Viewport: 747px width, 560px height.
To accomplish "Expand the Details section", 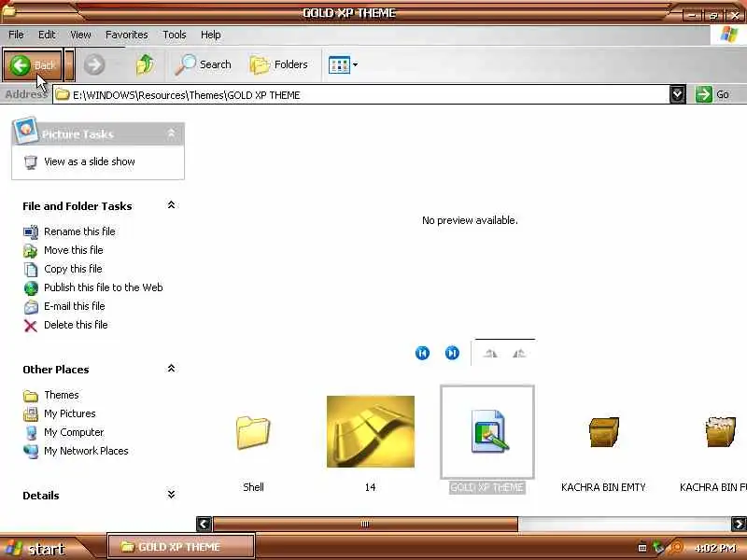I will [171, 495].
